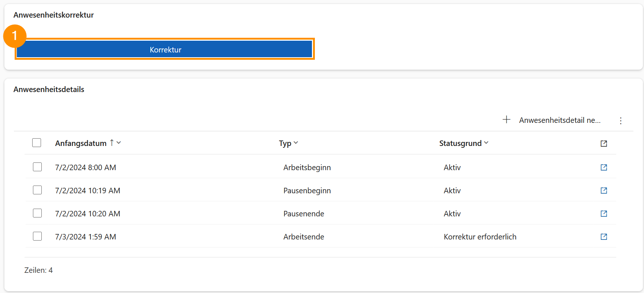Open the Arbeitsende record popout icon
The width and height of the screenshot is (644, 293).
(x=604, y=237)
